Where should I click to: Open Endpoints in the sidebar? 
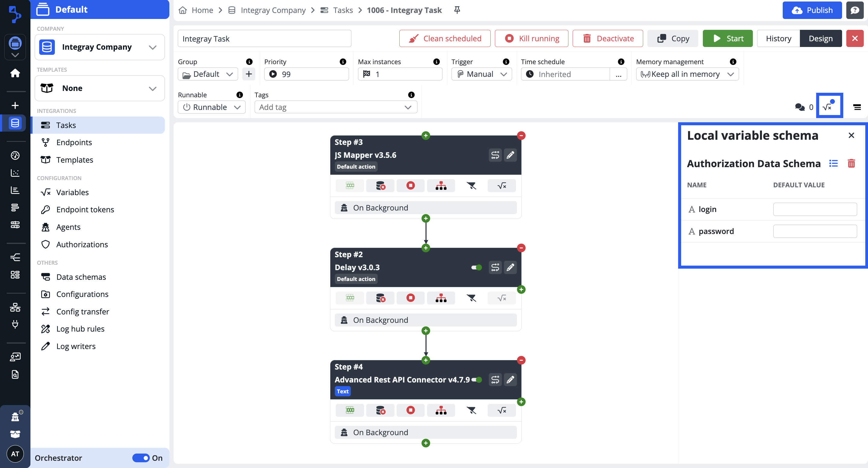point(74,142)
